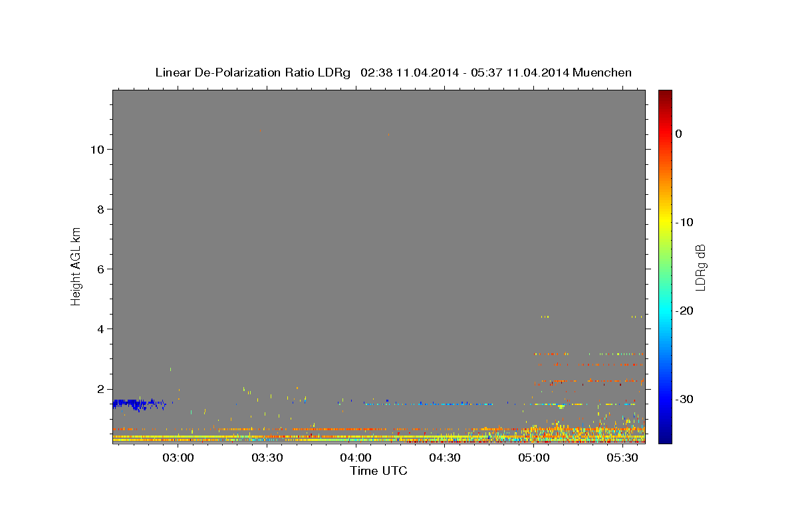Click the plot title text
This screenshot has height=532, width=798.
pos(393,72)
